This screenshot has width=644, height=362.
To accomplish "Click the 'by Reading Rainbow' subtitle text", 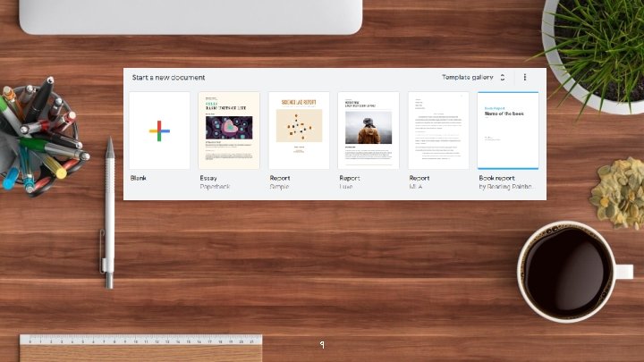I will tap(507, 187).
